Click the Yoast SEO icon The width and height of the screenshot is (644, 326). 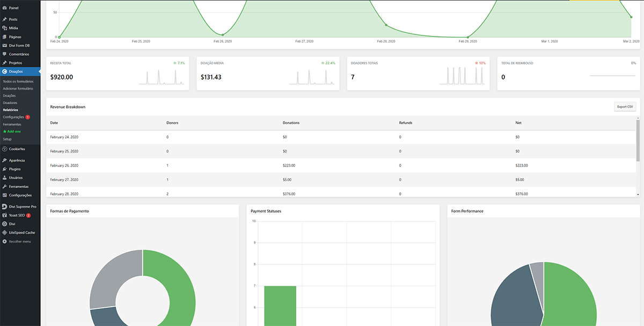tap(4, 215)
